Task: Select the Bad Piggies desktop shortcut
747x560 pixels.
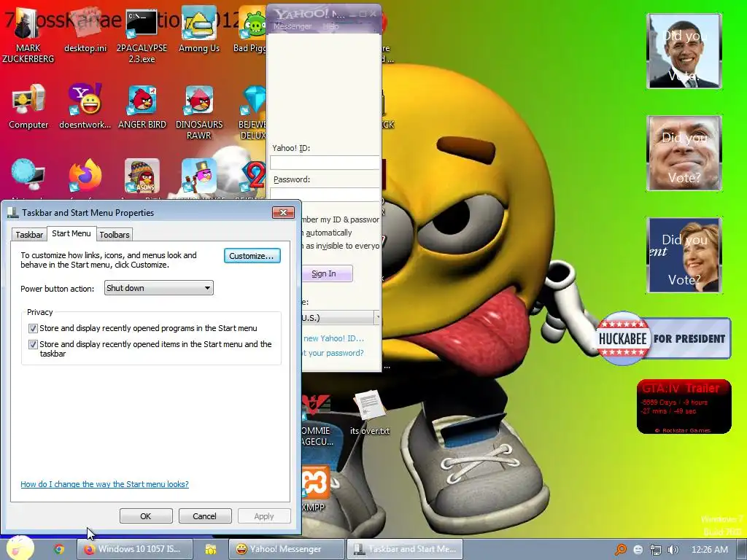Action: click(250, 29)
